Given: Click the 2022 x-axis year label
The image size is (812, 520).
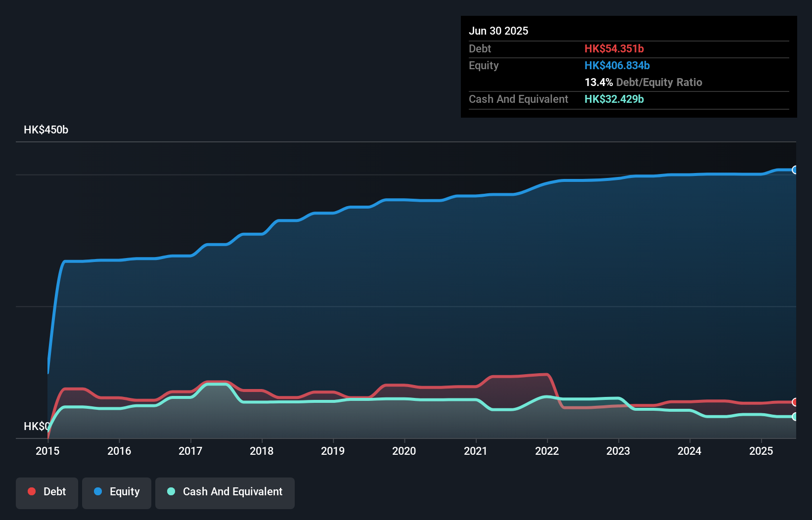Looking at the screenshot, I should (x=547, y=451).
